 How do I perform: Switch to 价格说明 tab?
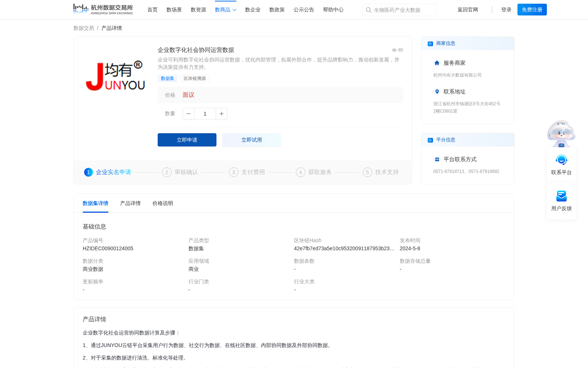click(163, 204)
